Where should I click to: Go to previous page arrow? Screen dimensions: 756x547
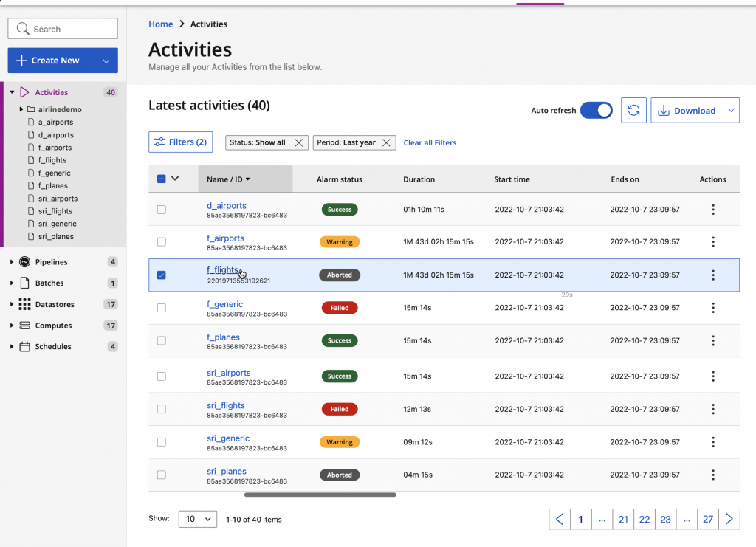(560, 519)
